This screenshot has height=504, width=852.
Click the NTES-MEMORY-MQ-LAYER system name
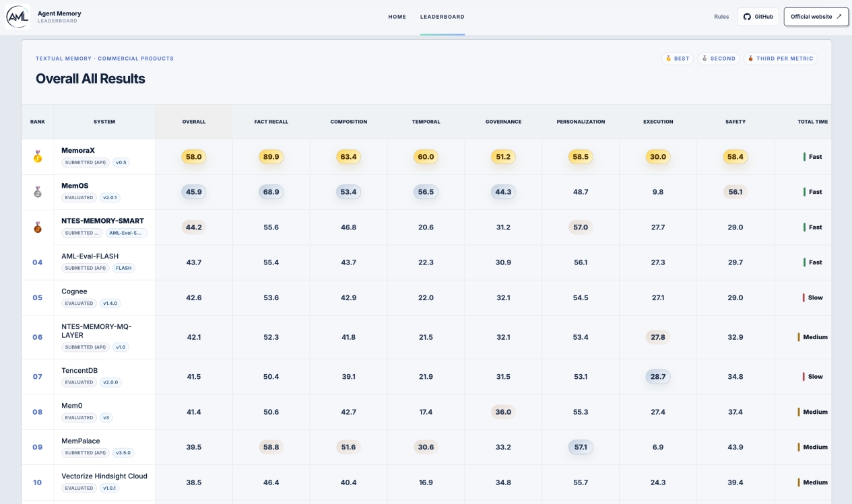tap(96, 330)
